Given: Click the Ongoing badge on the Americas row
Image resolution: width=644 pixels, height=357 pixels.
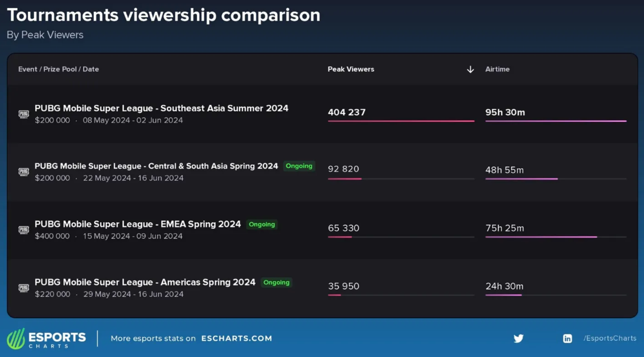Looking at the screenshot, I should click(x=276, y=282).
